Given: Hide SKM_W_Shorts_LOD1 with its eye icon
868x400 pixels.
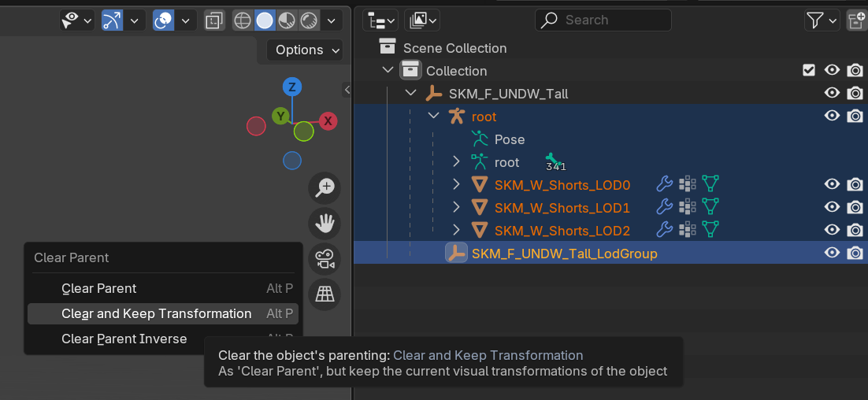Looking at the screenshot, I should pyautogui.click(x=832, y=207).
